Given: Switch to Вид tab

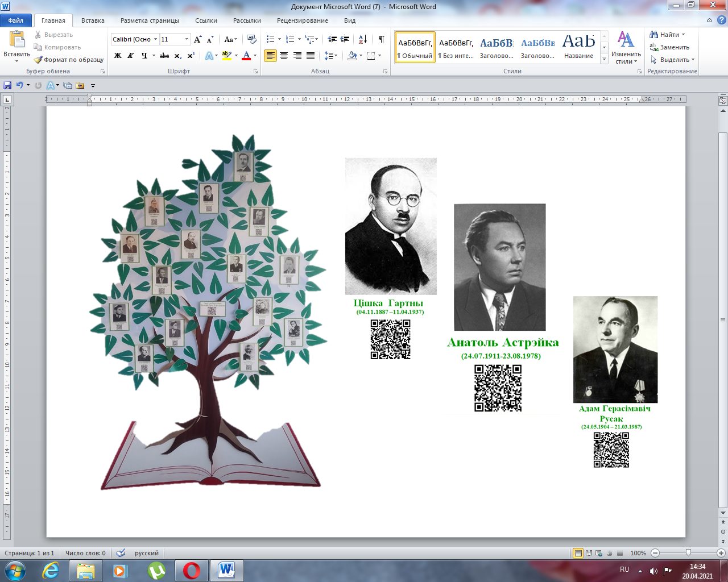Looking at the screenshot, I should tap(350, 20).
